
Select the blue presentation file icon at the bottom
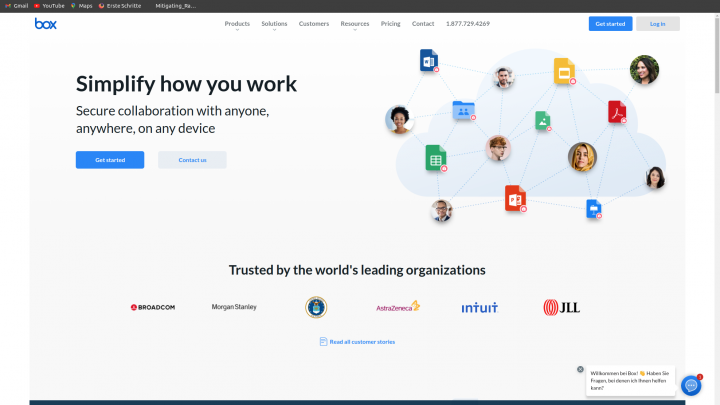pyautogui.click(x=594, y=208)
